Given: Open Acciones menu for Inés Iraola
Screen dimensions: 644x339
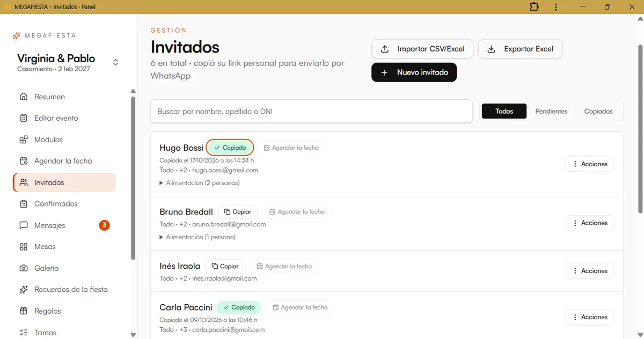Looking at the screenshot, I should [x=589, y=271].
